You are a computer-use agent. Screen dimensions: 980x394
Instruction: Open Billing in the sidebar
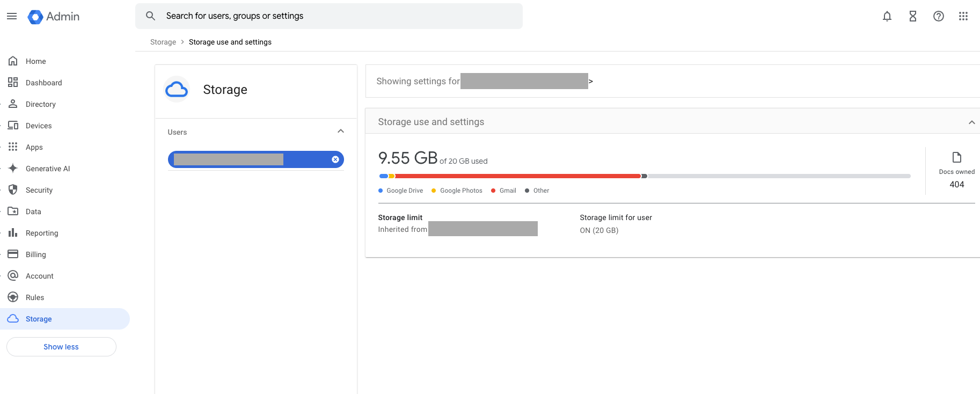(x=36, y=254)
